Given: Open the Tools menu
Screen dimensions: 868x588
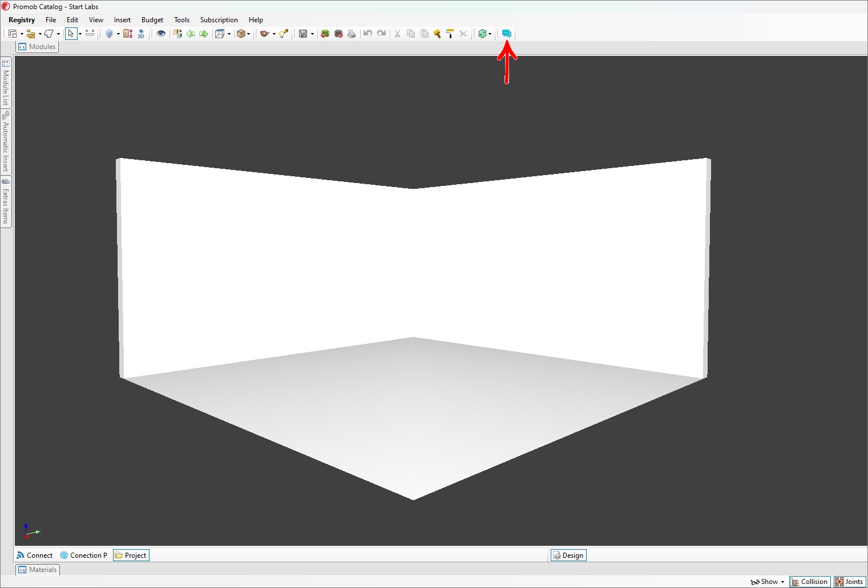Looking at the screenshot, I should tap(181, 20).
